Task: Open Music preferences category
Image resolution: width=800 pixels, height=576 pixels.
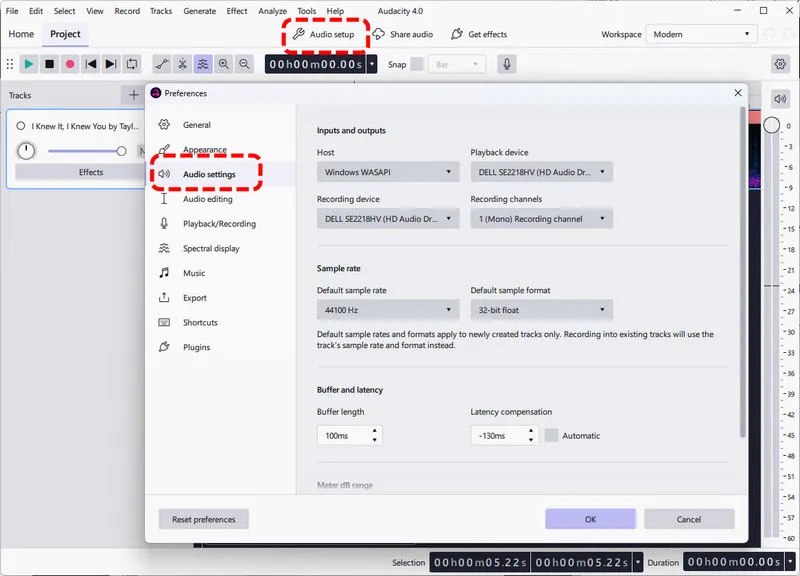Action: (220, 273)
